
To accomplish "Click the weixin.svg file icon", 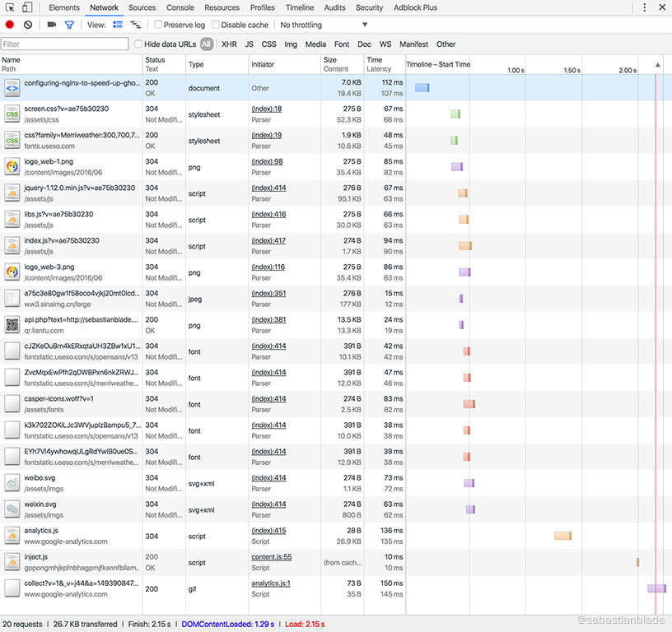I will (x=12, y=509).
